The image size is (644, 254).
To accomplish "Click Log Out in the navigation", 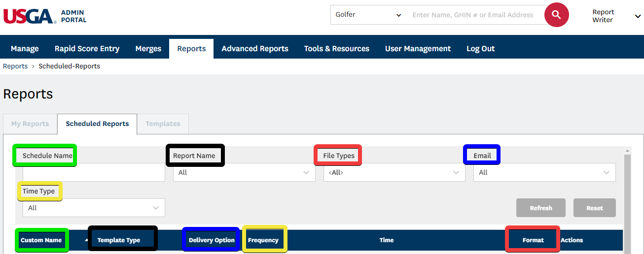I will (x=480, y=49).
